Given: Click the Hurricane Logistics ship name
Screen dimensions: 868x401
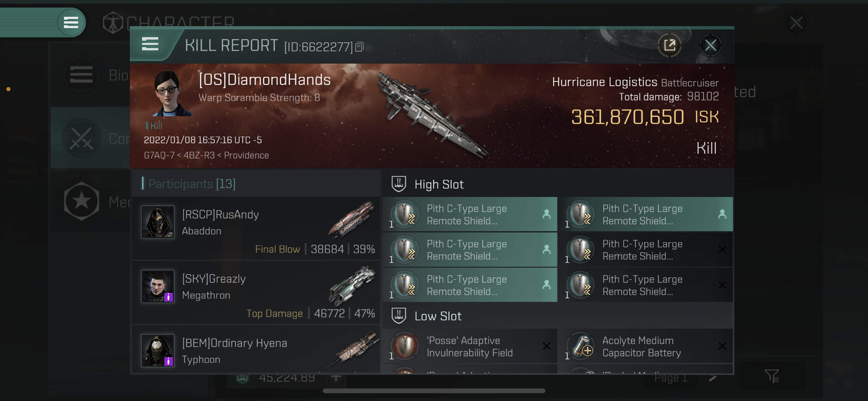Looking at the screenshot, I should [x=604, y=82].
